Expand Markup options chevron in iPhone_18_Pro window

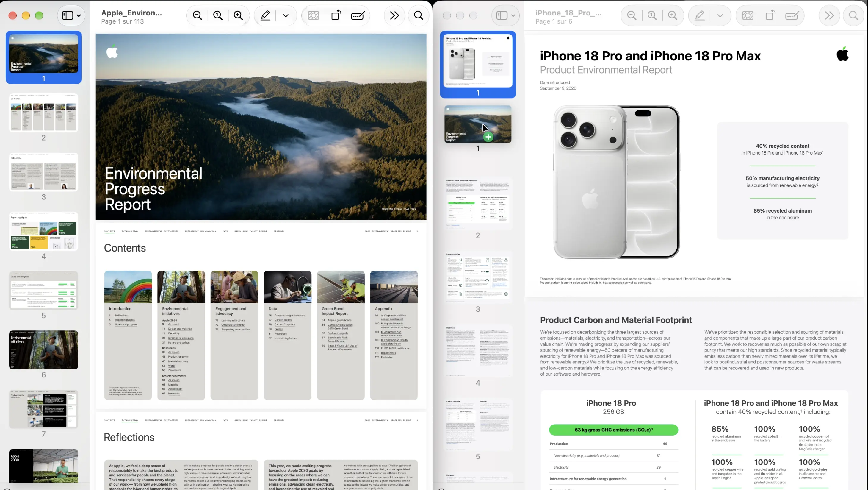[720, 15]
